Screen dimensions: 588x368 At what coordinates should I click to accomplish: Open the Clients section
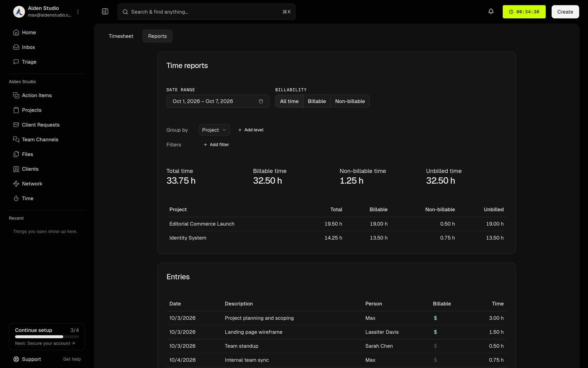(x=47, y=169)
